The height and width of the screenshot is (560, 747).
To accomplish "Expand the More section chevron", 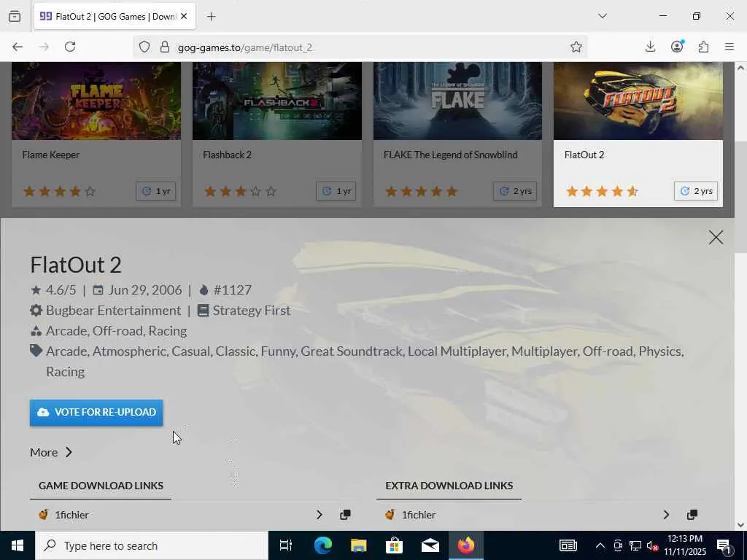I will (69, 452).
